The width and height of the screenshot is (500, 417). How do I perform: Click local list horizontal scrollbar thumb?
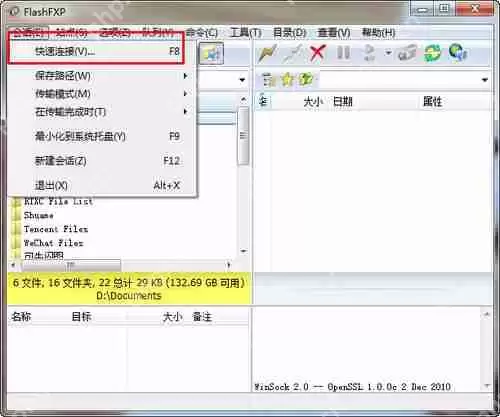[71, 266]
